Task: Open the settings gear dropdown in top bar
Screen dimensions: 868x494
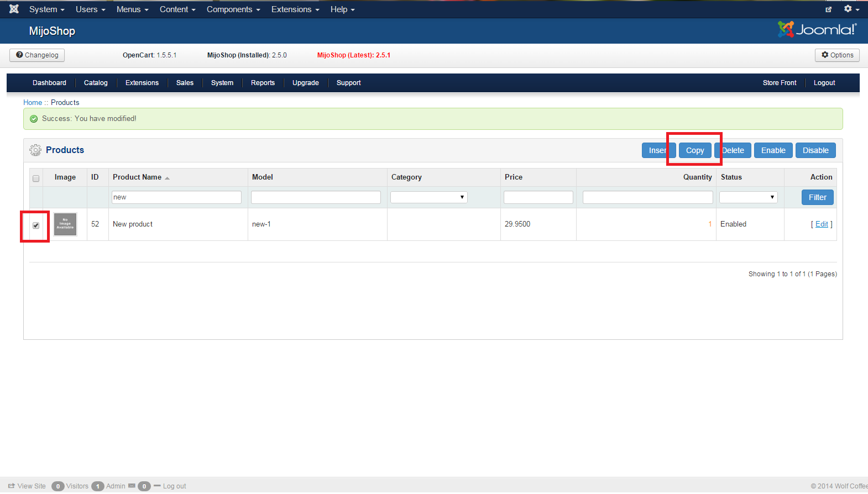Action: click(851, 9)
